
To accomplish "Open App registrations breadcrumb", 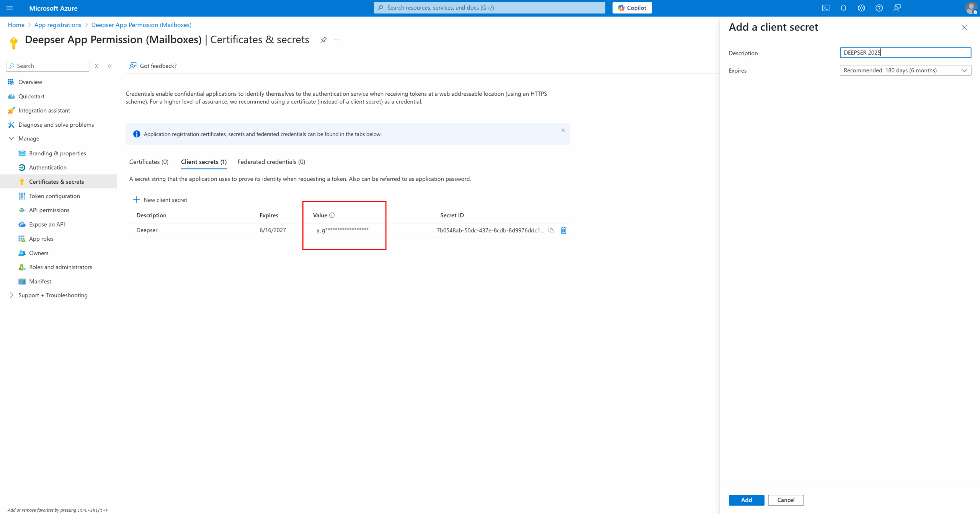I will [58, 25].
